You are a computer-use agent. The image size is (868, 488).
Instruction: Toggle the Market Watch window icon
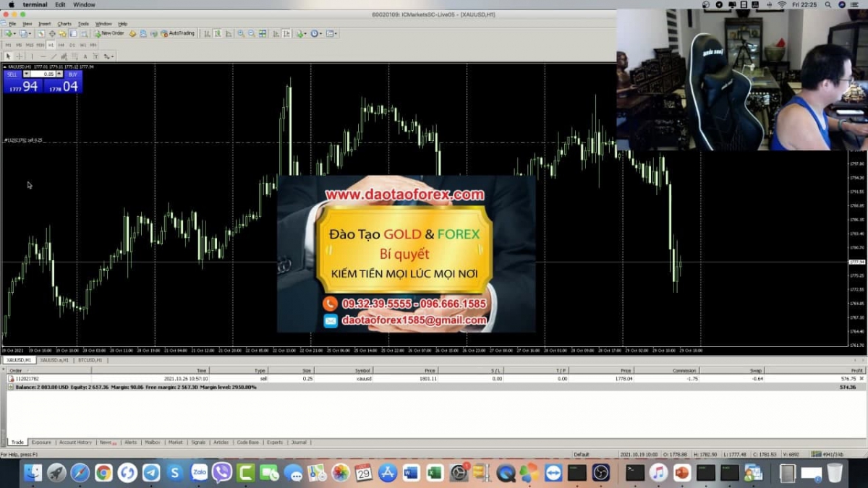pos(41,33)
